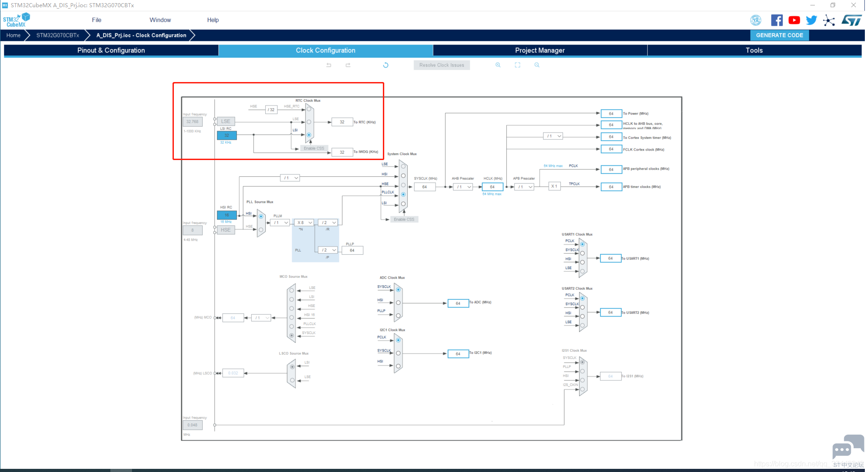Viewport: 868px width, 472px height.
Task: Click the SYSCLK (MHz) value box
Action: pos(425,187)
